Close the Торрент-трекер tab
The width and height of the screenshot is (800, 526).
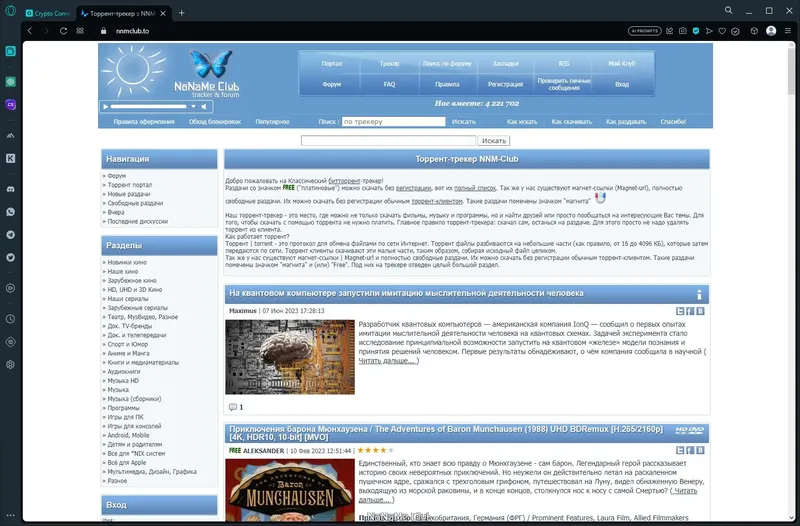point(163,14)
